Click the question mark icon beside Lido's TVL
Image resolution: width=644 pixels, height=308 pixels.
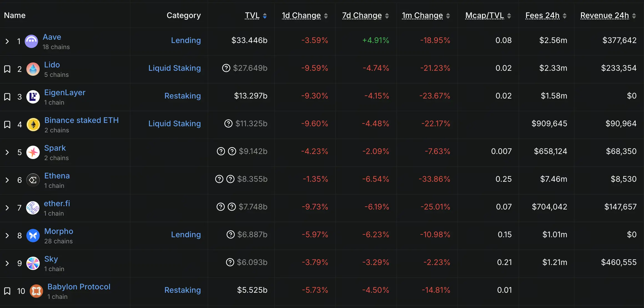point(226,68)
